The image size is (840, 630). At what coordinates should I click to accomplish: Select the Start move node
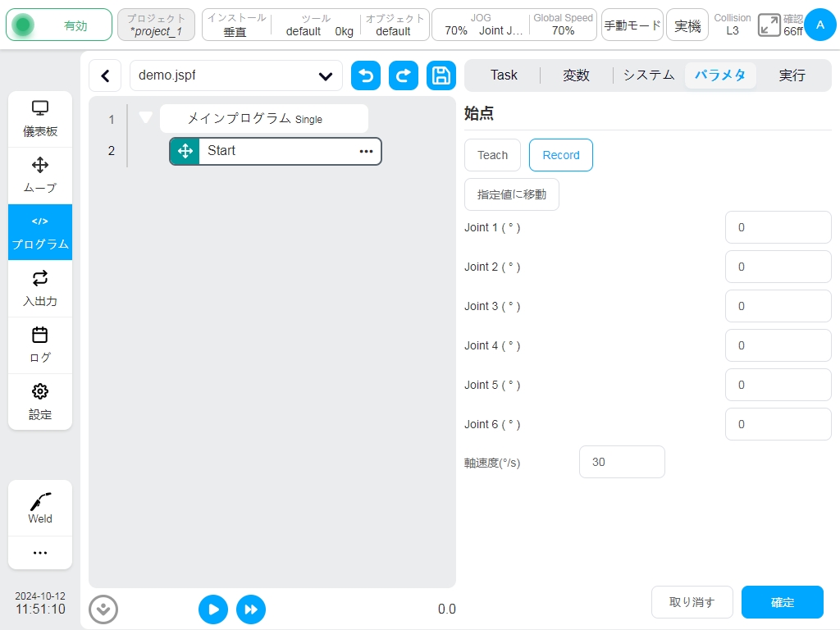coord(276,151)
